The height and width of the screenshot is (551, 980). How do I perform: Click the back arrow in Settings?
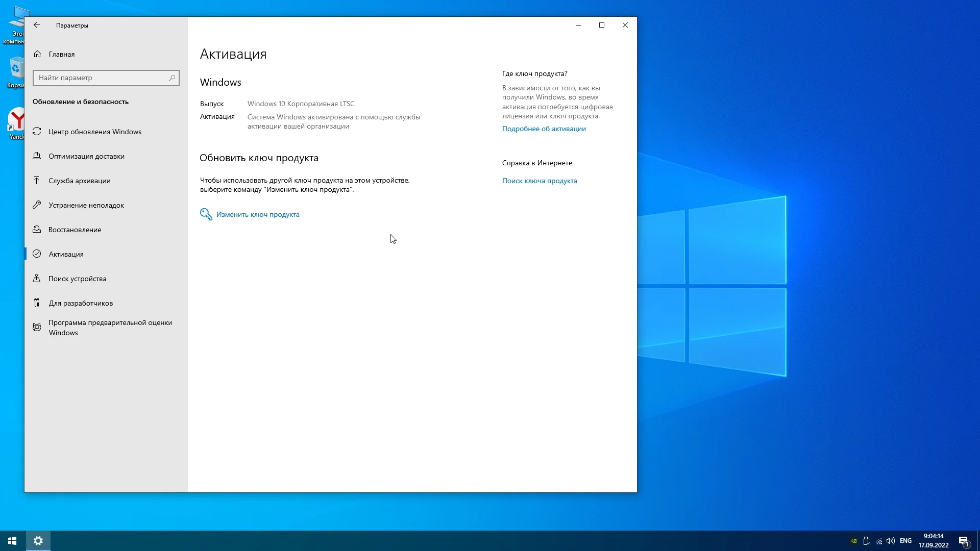coord(37,25)
